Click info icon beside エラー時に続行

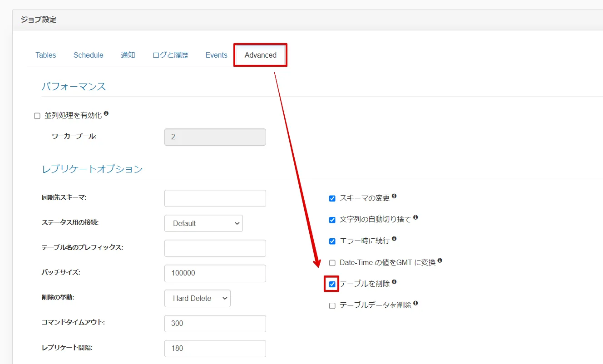click(x=394, y=239)
